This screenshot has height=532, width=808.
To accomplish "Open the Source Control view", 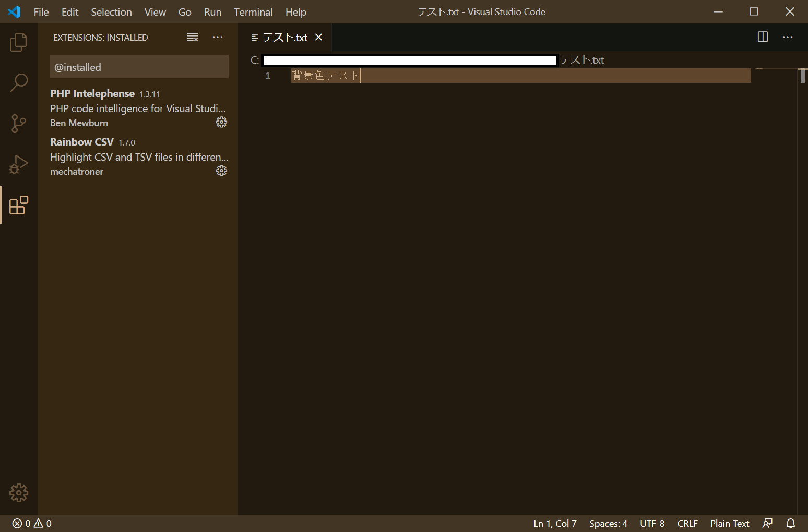I will tap(19, 124).
